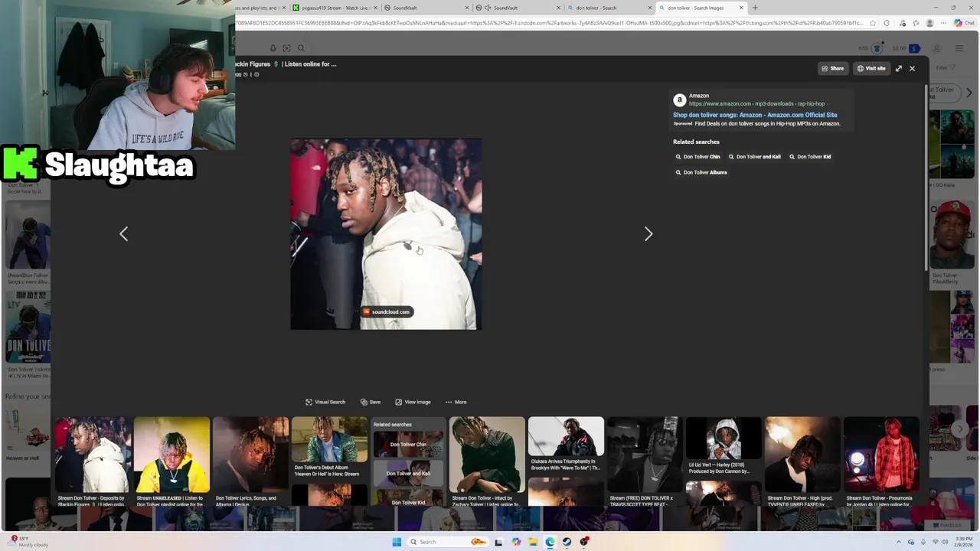Select related search Don Toliver Chin
Screen dimensions: 980x551
[697, 157]
